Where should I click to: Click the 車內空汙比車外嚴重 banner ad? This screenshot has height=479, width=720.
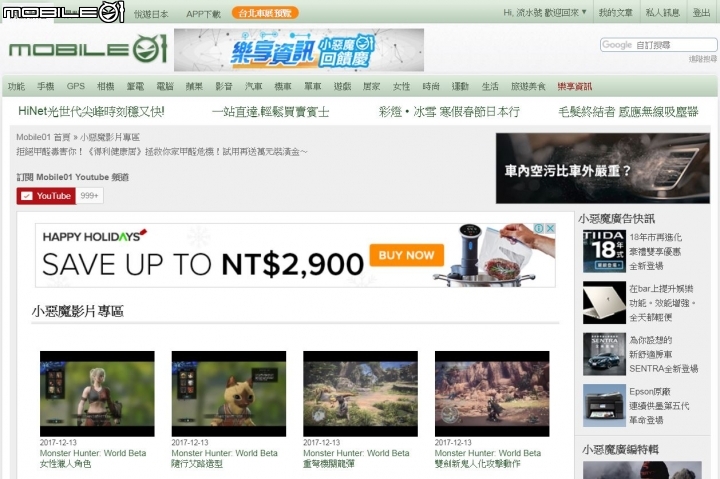[602, 168]
